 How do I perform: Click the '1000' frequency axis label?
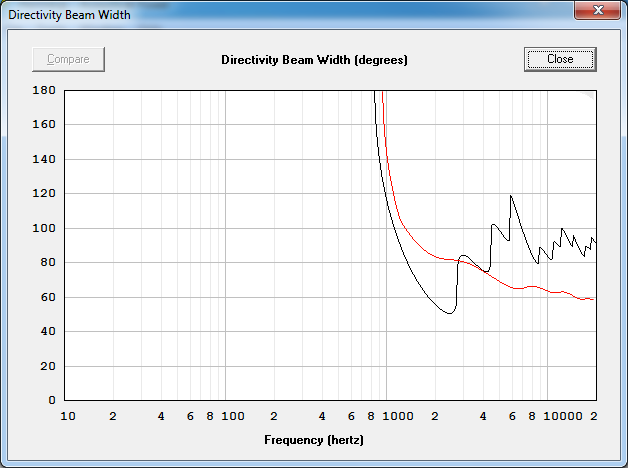pyautogui.click(x=398, y=416)
